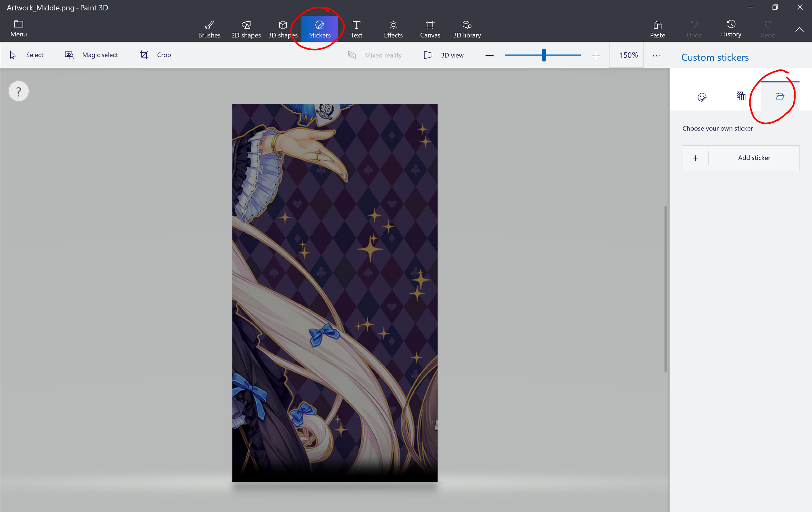Expand the Menu folder
This screenshot has height=512, width=812.
tap(19, 28)
